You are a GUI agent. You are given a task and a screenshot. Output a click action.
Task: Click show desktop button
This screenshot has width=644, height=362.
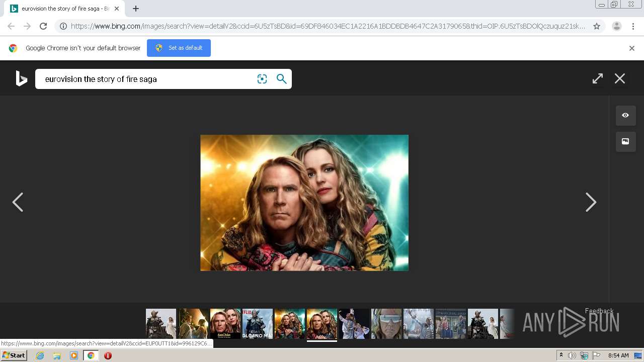pos(639,355)
